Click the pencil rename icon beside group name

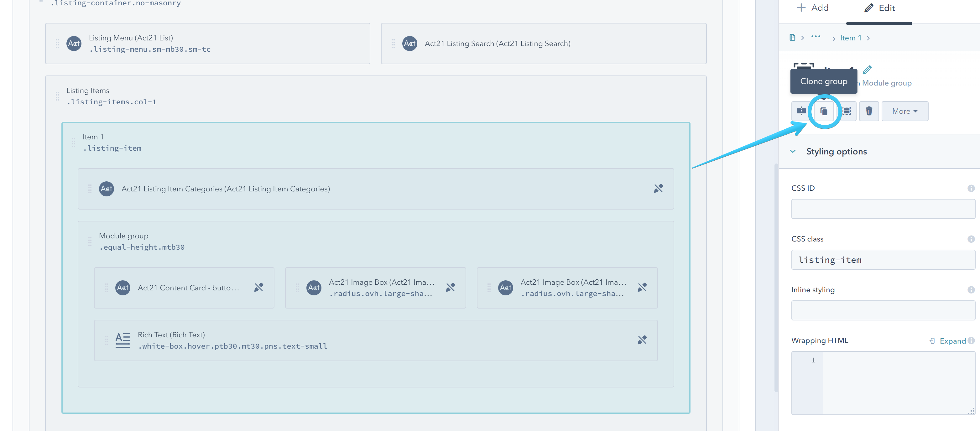coord(867,70)
